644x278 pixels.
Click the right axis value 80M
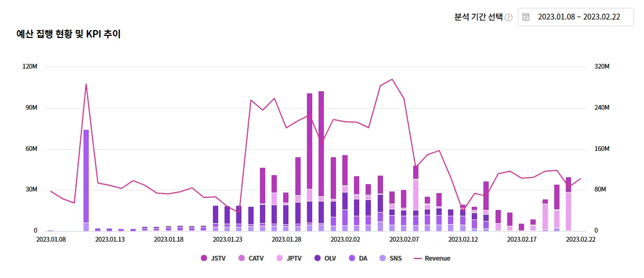601,189
